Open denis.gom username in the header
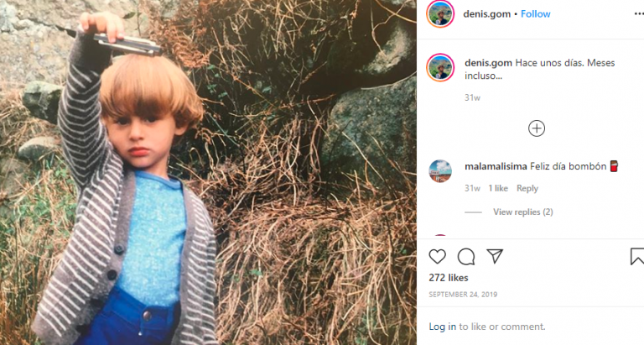 pyautogui.click(x=487, y=14)
